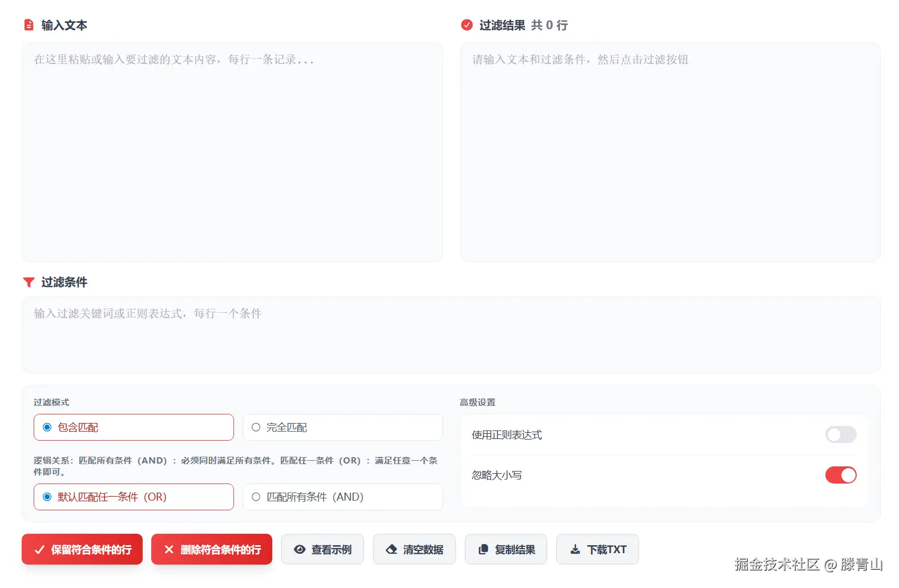Click the 过滤结果 heading text
The height and width of the screenshot is (588, 899).
(x=502, y=25)
